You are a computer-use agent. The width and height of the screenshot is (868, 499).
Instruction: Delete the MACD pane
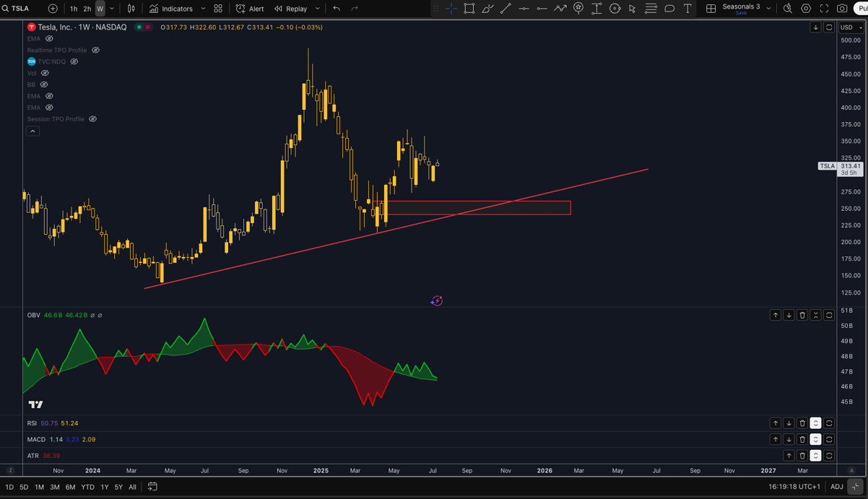point(802,440)
